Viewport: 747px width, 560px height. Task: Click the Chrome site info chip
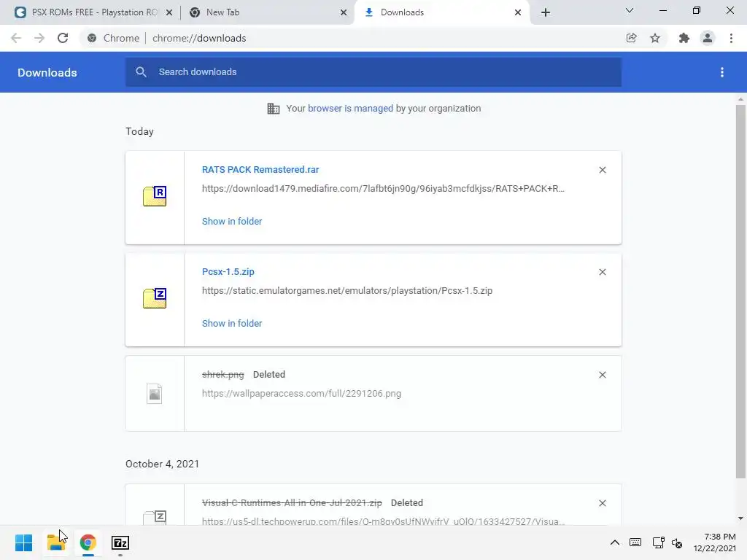(x=113, y=38)
